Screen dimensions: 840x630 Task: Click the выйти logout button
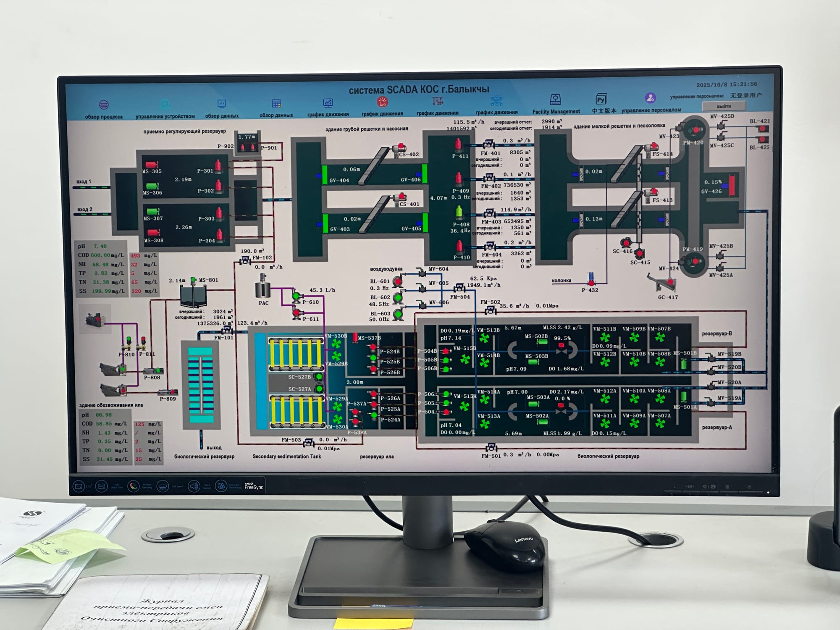724,106
